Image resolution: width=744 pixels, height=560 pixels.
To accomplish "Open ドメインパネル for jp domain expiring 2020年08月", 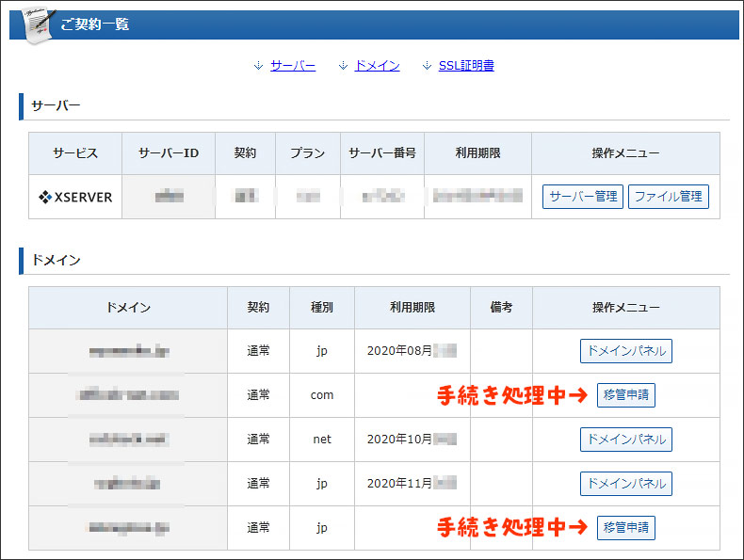I will (x=625, y=351).
